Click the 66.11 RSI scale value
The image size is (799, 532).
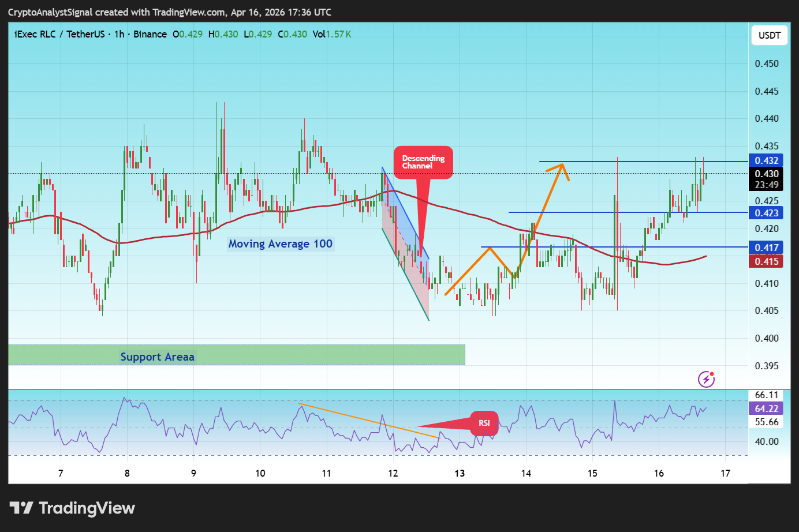pos(767,395)
